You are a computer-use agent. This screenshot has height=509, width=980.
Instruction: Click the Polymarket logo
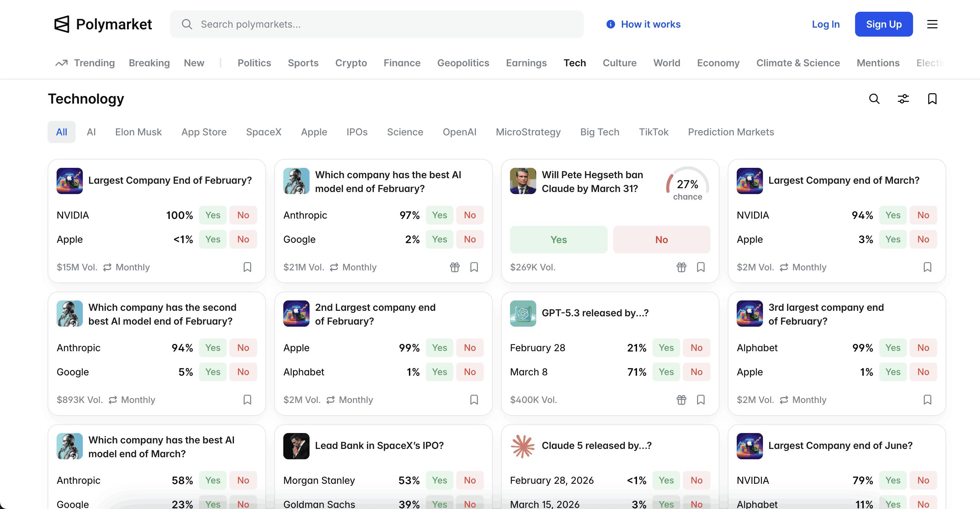103,25
